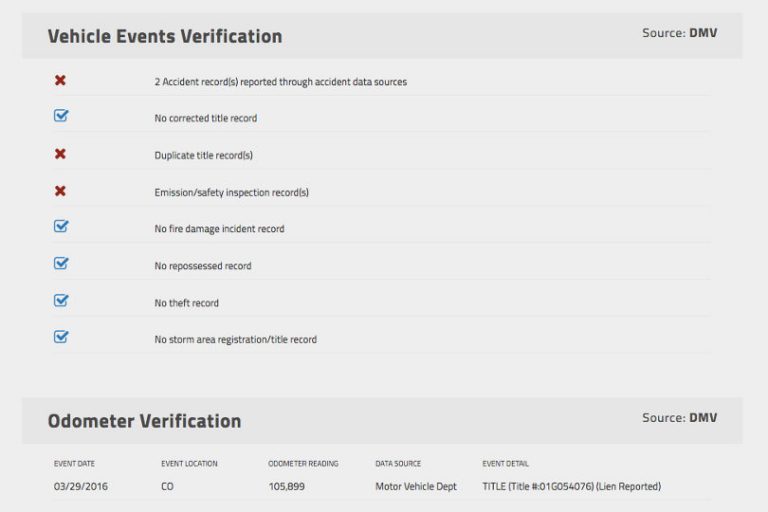Click the checkmark beside No storm area registration
Screen dimensions: 768x512
(x=61, y=338)
